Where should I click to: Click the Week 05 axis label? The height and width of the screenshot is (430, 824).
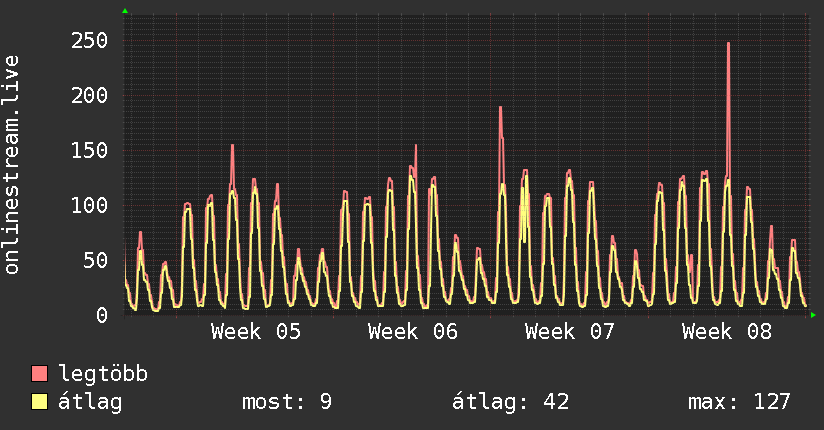tap(256, 332)
